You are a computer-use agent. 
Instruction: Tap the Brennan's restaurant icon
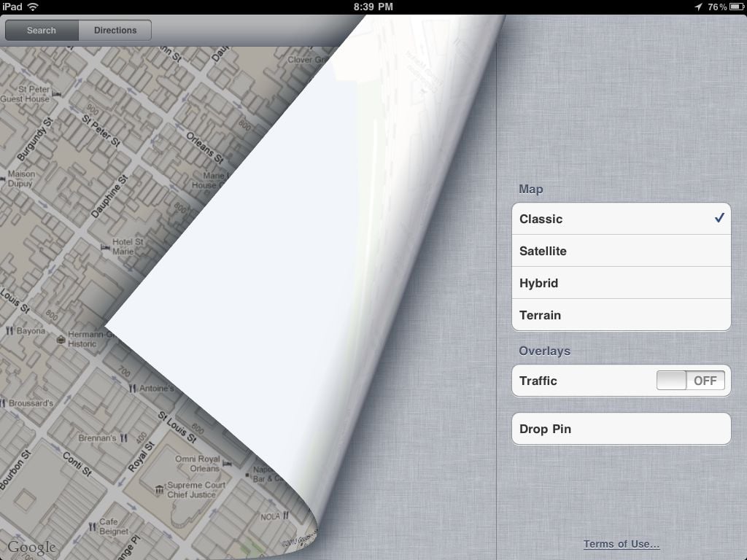pyautogui.click(x=123, y=437)
